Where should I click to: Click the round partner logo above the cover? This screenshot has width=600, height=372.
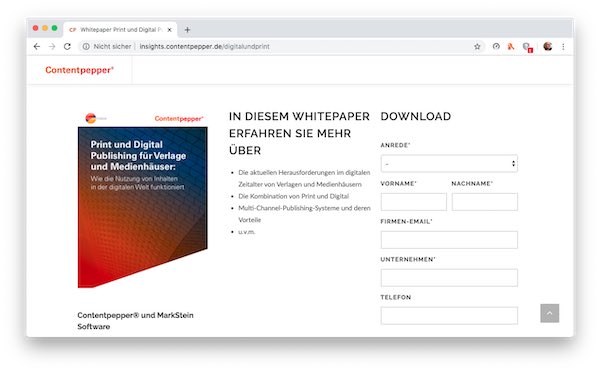(x=91, y=118)
